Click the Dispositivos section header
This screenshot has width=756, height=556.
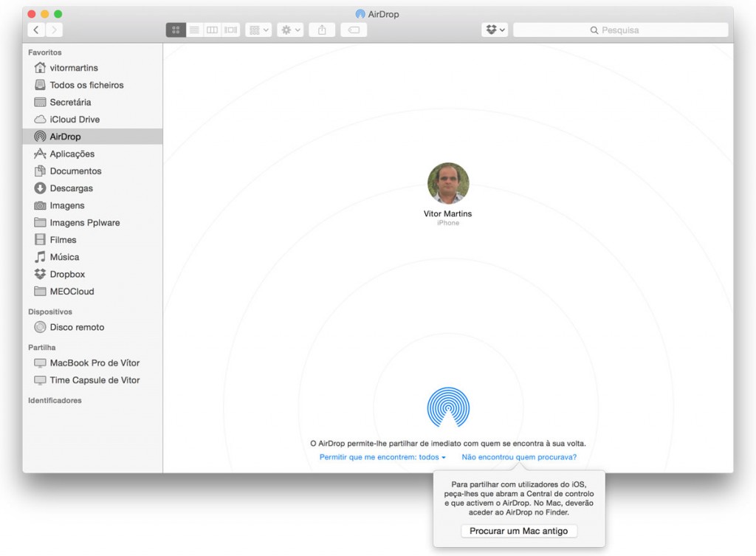pyautogui.click(x=50, y=312)
